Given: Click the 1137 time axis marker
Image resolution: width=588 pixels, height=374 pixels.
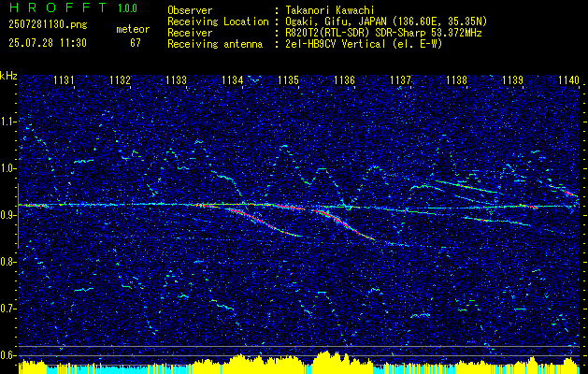Looking at the screenshot, I should click(x=401, y=79).
